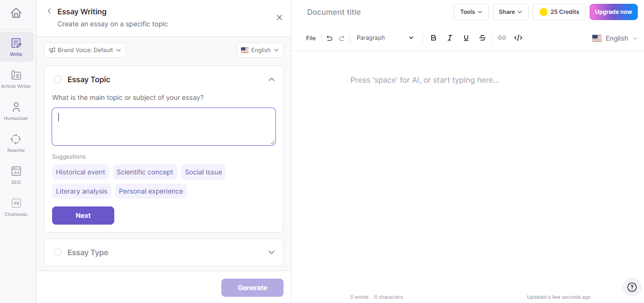This screenshot has height=303, width=644.
Task: Click the Upgrade now button
Action: click(613, 12)
